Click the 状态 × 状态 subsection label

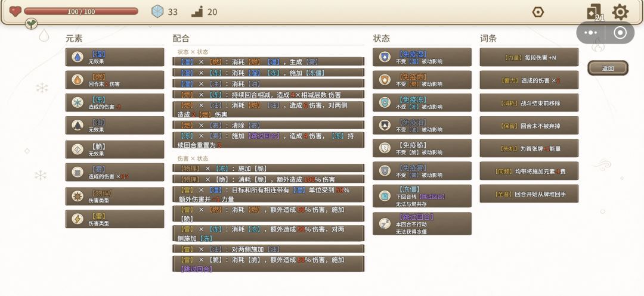(193, 52)
